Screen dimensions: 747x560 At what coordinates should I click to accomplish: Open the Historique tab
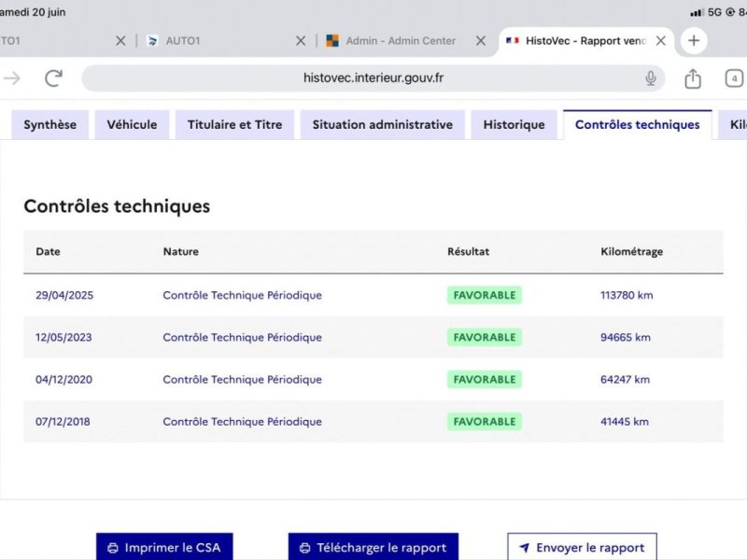click(x=514, y=125)
